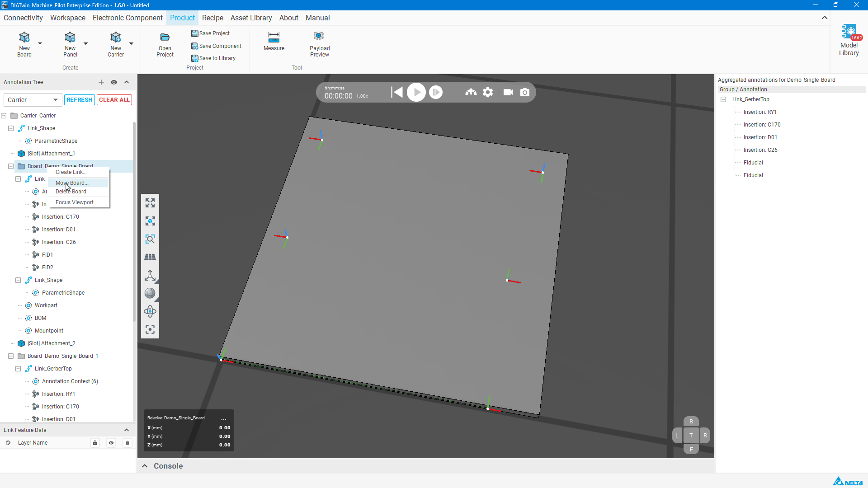Click the palette icon beside Layer Name

(x=8, y=443)
